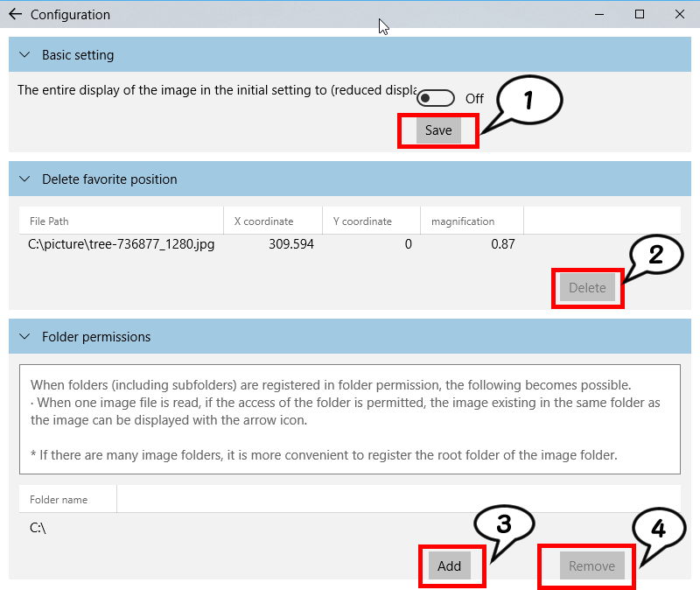This screenshot has height=590, width=700.
Task: Click the Y coordinate column header
Action: pyautogui.click(x=362, y=221)
